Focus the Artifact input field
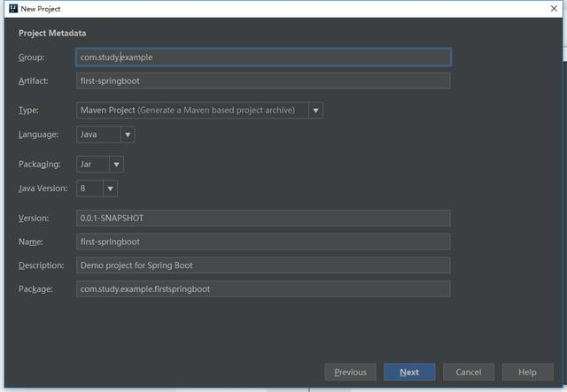Viewport: 567px width, 392px height. [263, 81]
